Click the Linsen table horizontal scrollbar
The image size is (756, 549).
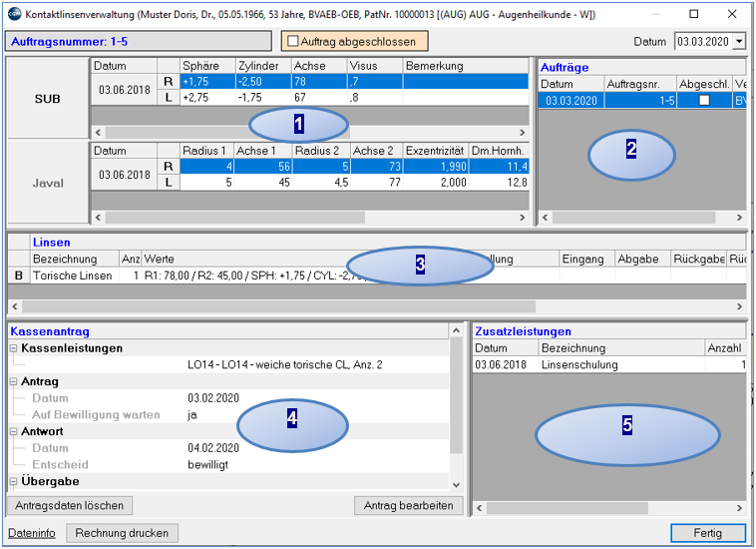[278, 306]
